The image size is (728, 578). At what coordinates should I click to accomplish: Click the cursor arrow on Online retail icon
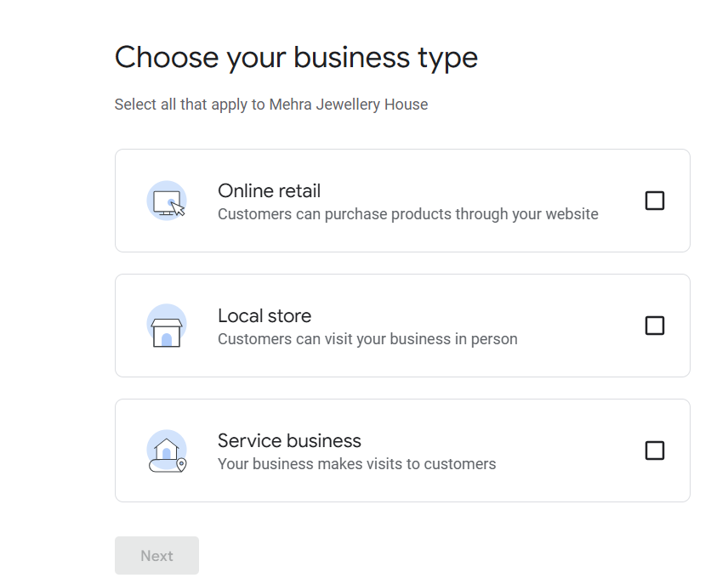(x=178, y=209)
